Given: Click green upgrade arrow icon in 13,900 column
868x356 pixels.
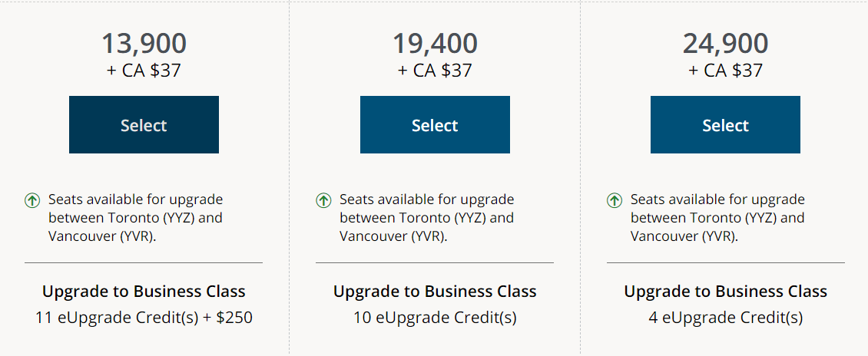Looking at the screenshot, I should pos(32,200).
